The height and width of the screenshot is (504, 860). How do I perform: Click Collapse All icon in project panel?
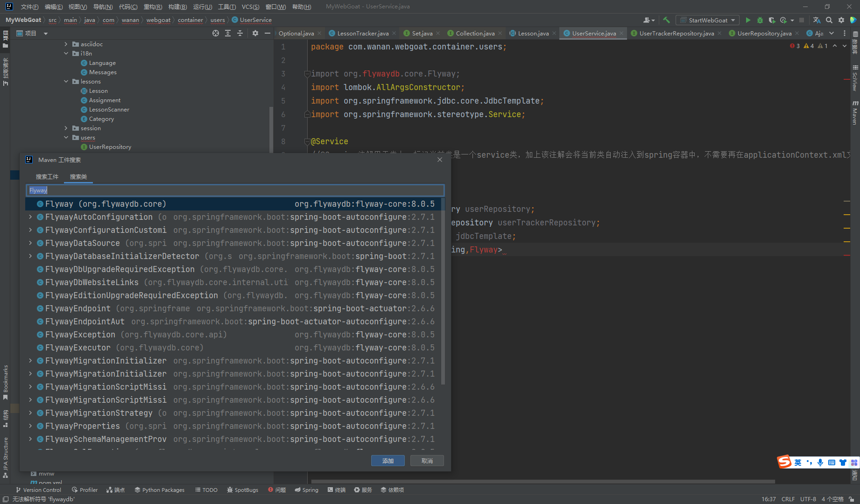tap(240, 33)
